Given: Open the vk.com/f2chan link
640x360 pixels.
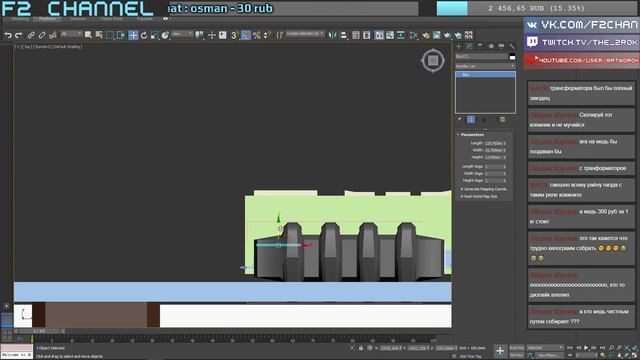Looking at the screenshot, I should coord(582,25).
